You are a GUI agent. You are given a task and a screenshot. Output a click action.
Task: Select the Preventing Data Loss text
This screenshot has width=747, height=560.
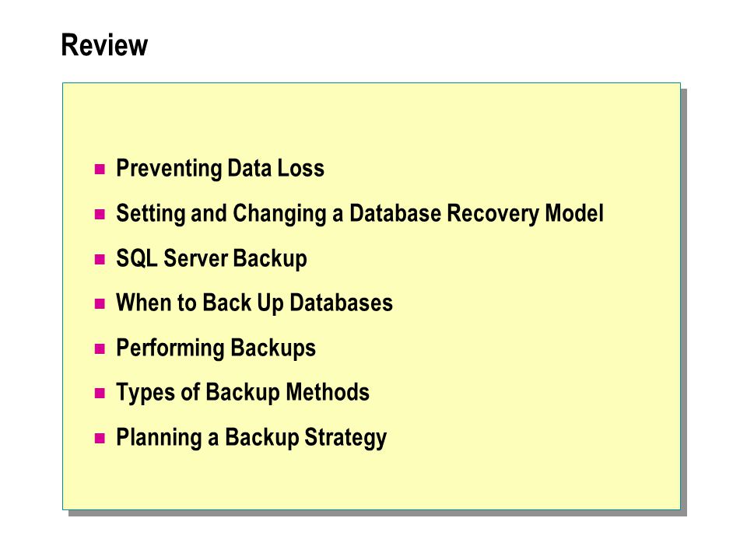[x=220, y=169]
